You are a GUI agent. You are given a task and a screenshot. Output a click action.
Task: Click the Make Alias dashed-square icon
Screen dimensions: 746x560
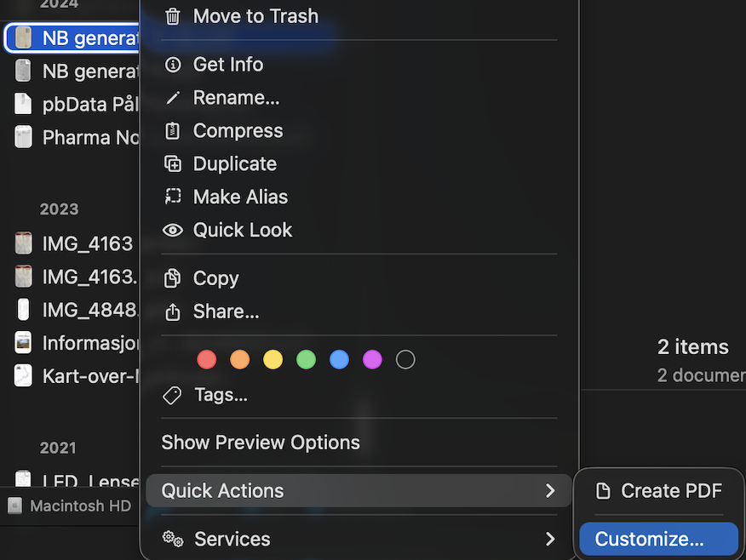pos(173,197)
